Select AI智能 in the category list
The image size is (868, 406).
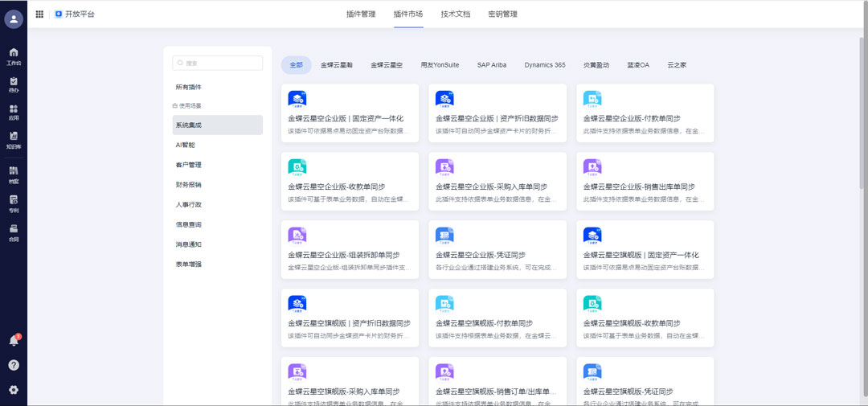[186, 145]
